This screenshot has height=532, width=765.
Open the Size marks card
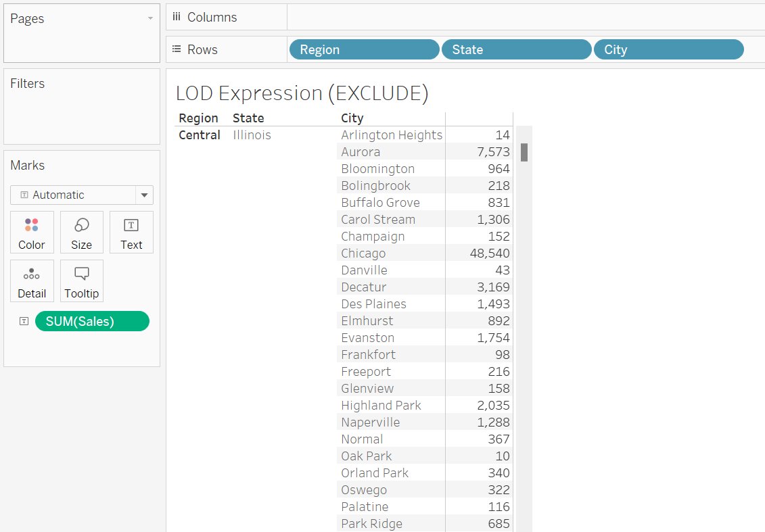82,232
